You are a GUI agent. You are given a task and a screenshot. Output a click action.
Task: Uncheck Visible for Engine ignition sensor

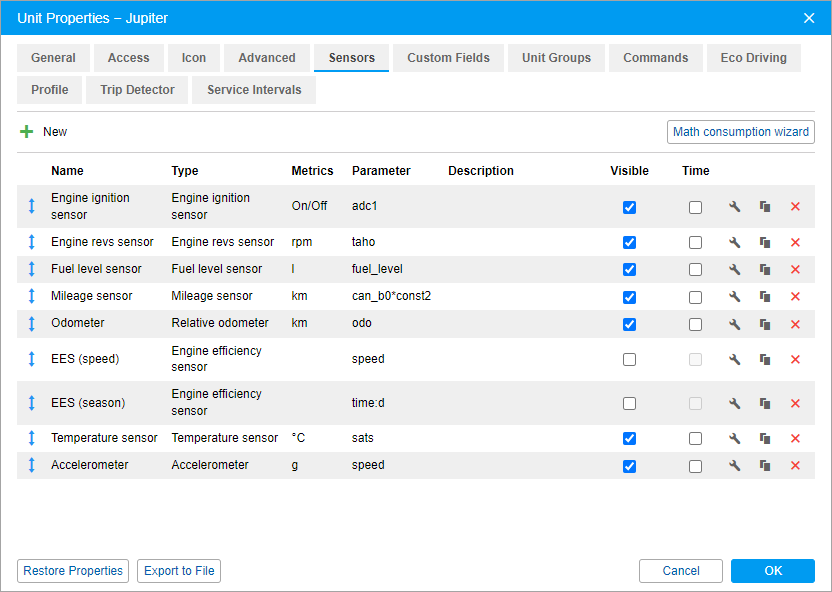(x=629, y=207)
